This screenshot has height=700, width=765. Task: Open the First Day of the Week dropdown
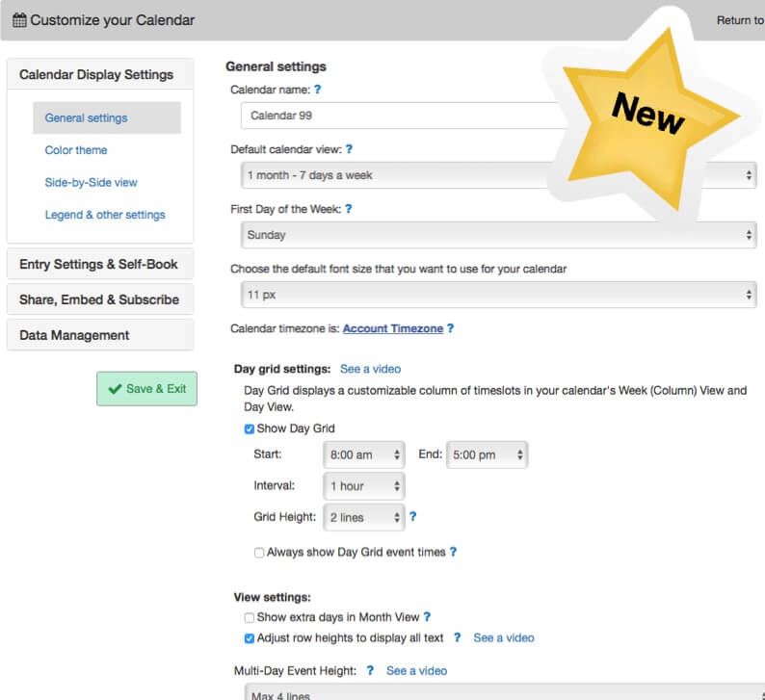point(499,235)
